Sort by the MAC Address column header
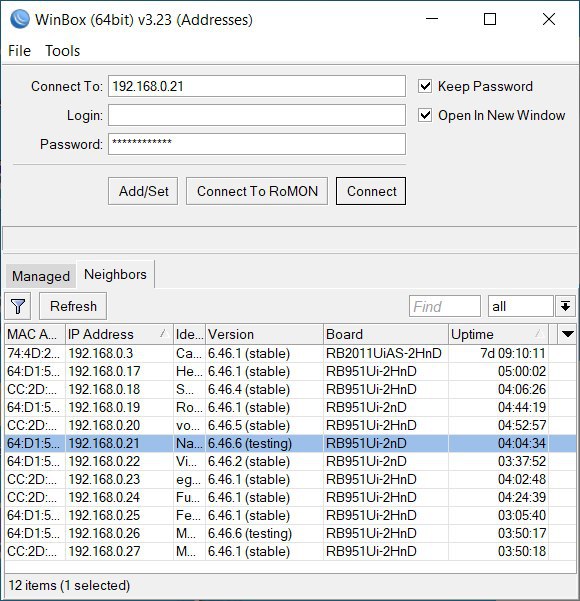The height and width of the screenshot is (601, 580). point(35,334)
